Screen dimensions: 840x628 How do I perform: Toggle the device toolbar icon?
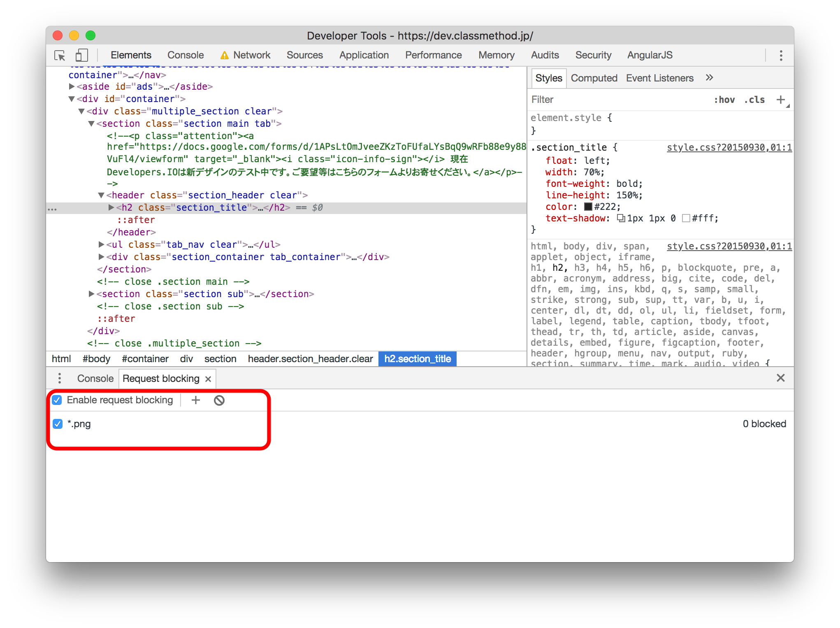[x=81, y=55]
